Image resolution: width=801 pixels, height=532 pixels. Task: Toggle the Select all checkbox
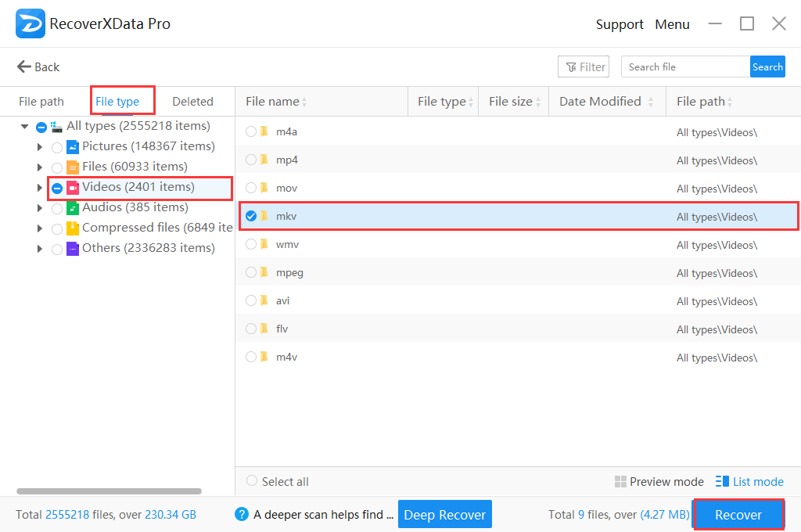(251, 480)
